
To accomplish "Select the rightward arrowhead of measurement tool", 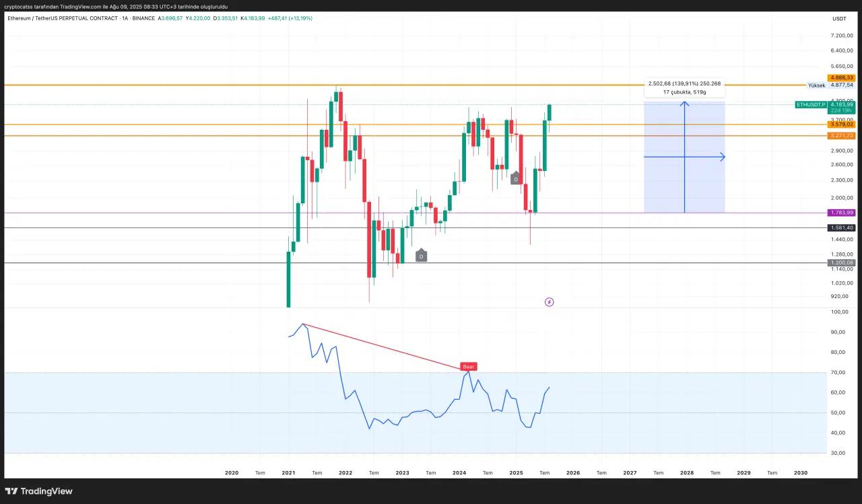I will tap(722, 157).
